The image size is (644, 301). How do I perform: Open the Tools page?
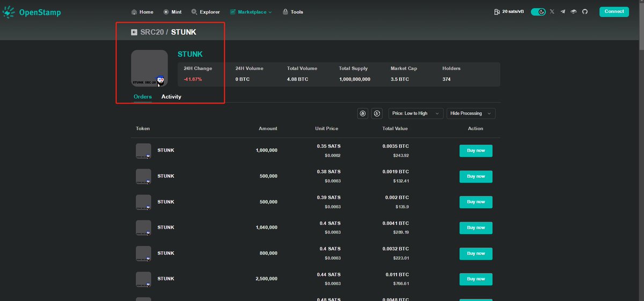point(297,12)
